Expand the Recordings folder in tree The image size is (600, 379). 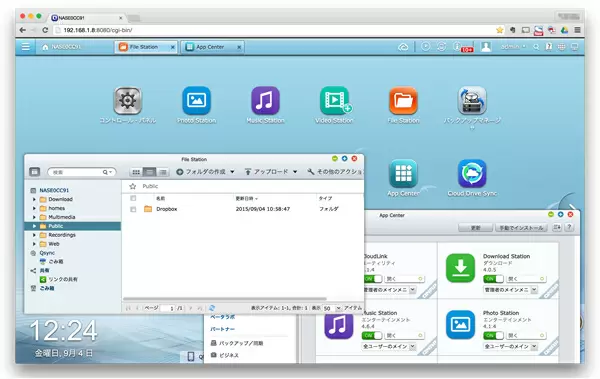coord(34,235)
